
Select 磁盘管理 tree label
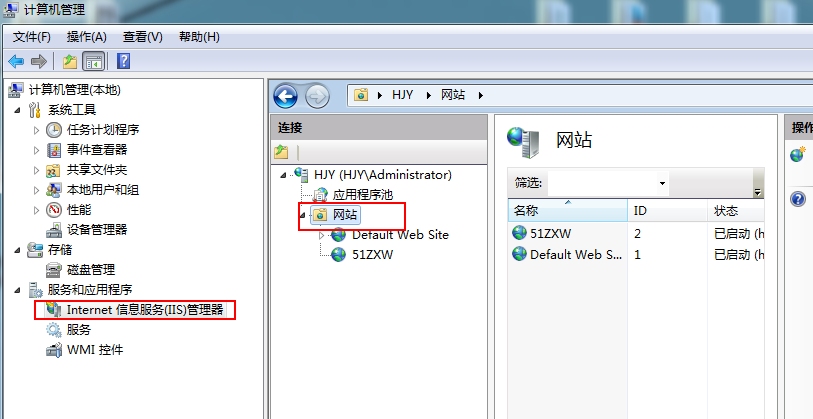click(91, 270)
